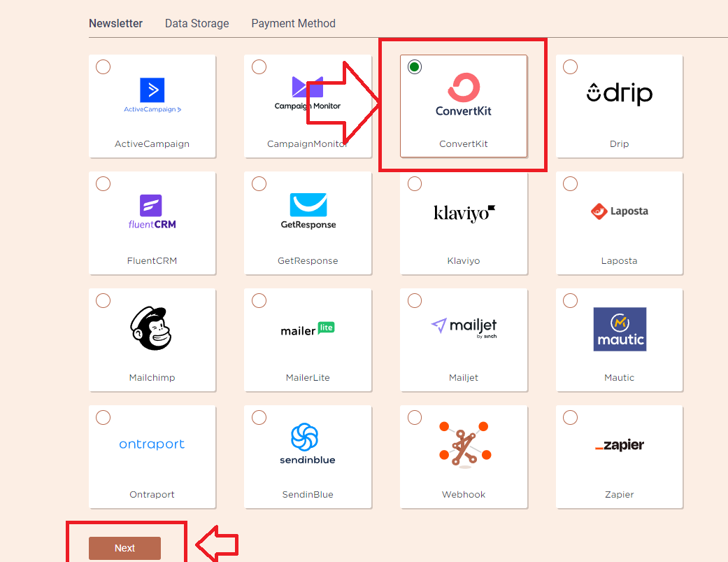728x562 pixels.
Task: Click the Drip card label text
Action: pyautogui.click(x=620, y=144)
